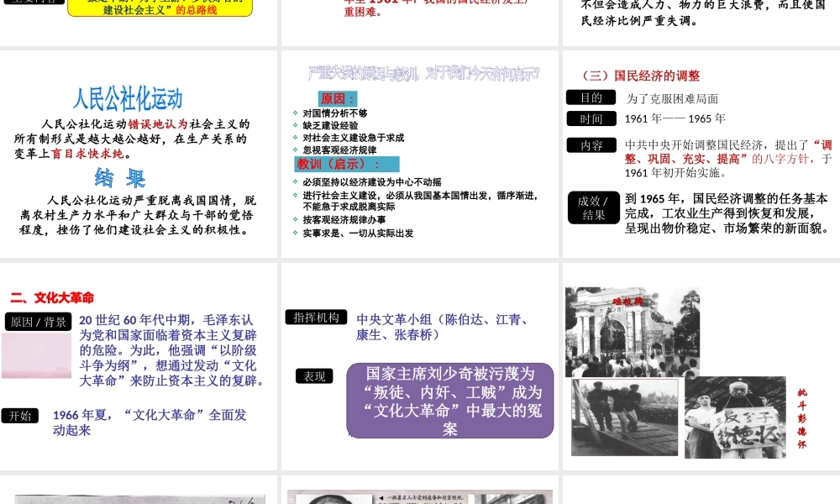Click the text 对国情分析不够
The height and width of the screenshot is (504, 840).
point(335,113)
